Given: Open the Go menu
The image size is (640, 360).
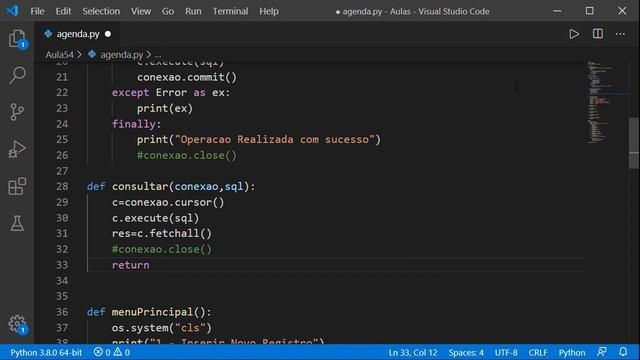Looking at the screenshot, I should click(x=168, y=11).
